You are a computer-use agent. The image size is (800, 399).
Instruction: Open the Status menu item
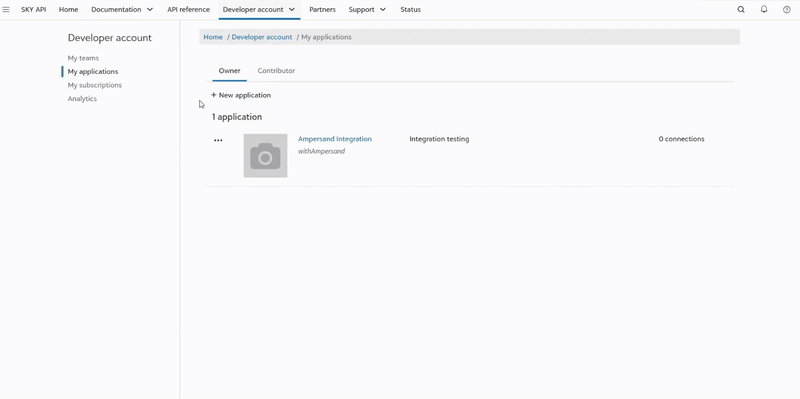(x=410, y=9)
